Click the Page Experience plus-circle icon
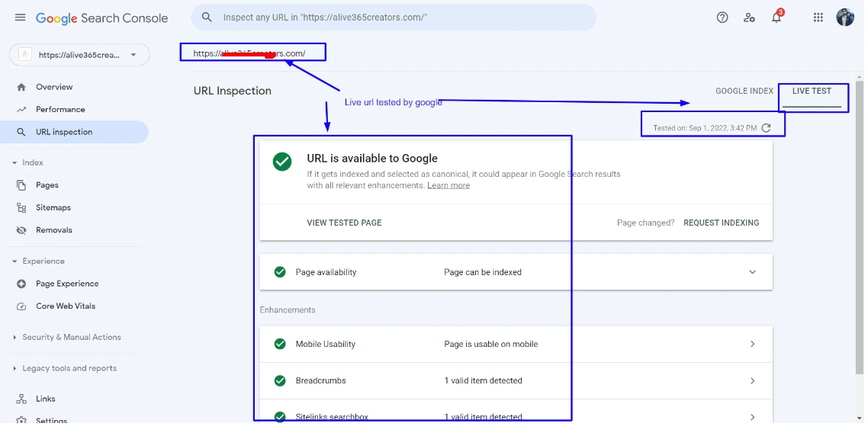The width and height of the screenshot is (868, 433). coord(21,284)
